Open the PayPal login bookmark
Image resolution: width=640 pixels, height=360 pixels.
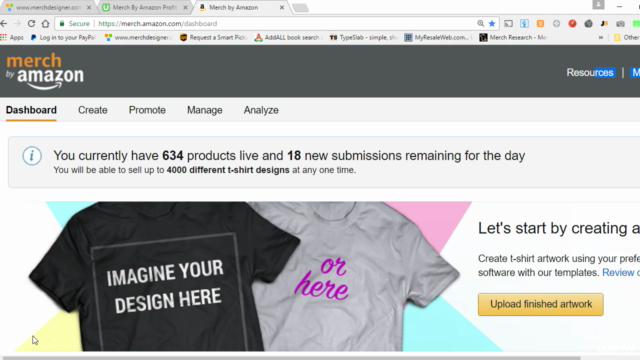(63, 38)
